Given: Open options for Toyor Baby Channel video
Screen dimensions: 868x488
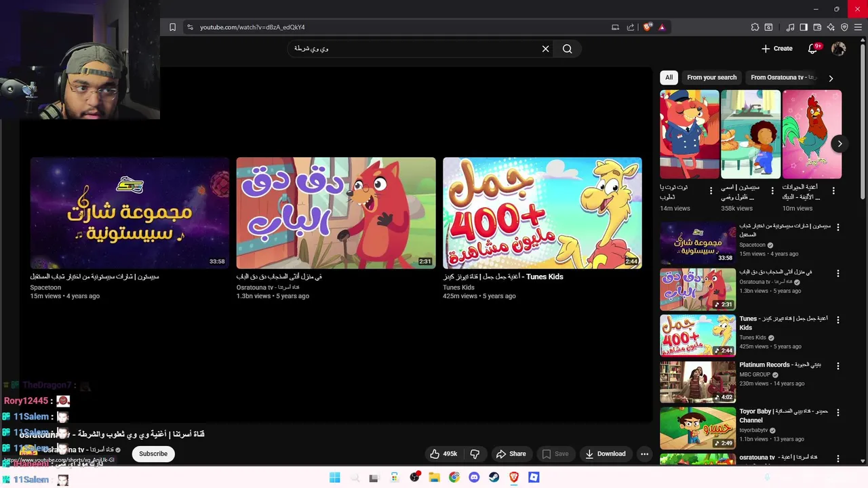Looking at the screenshot, I should point(837,412).
